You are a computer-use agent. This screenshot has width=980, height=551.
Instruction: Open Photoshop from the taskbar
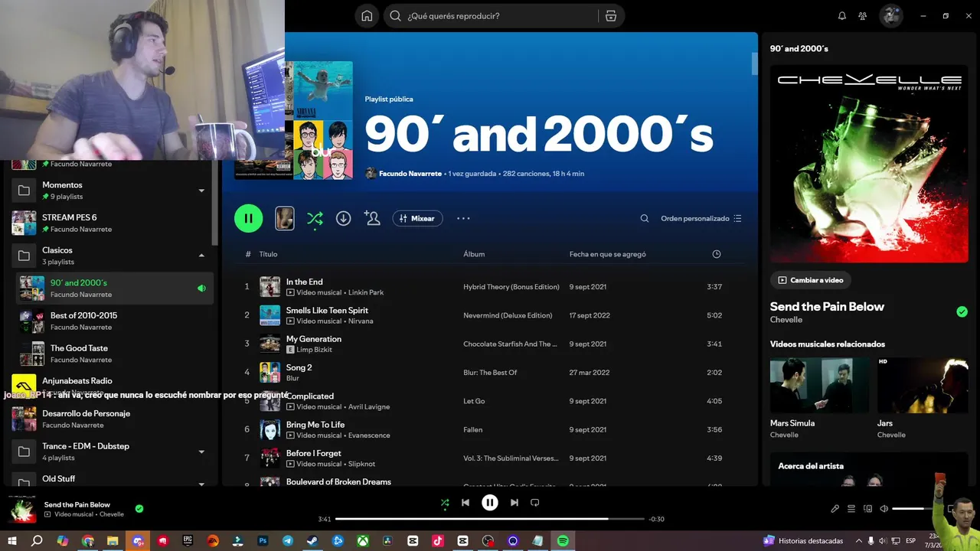click(x=263, y=541)
